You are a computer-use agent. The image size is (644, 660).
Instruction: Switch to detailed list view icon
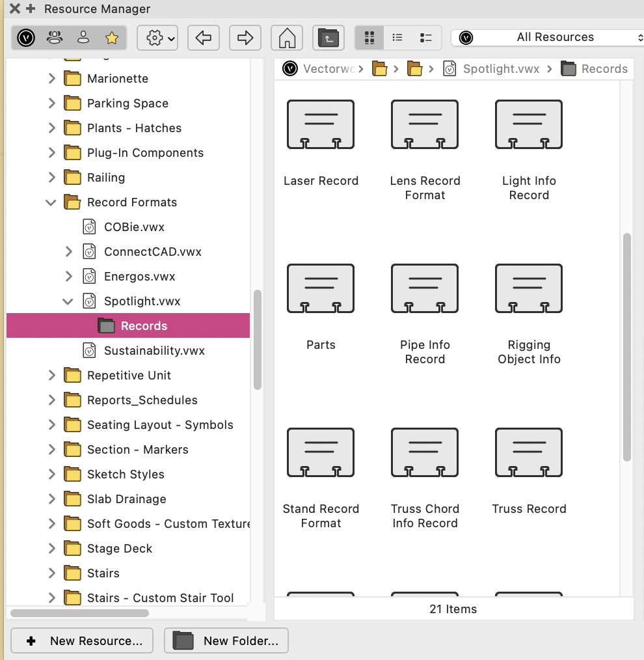pyautogui.click(x=426, y=38)
